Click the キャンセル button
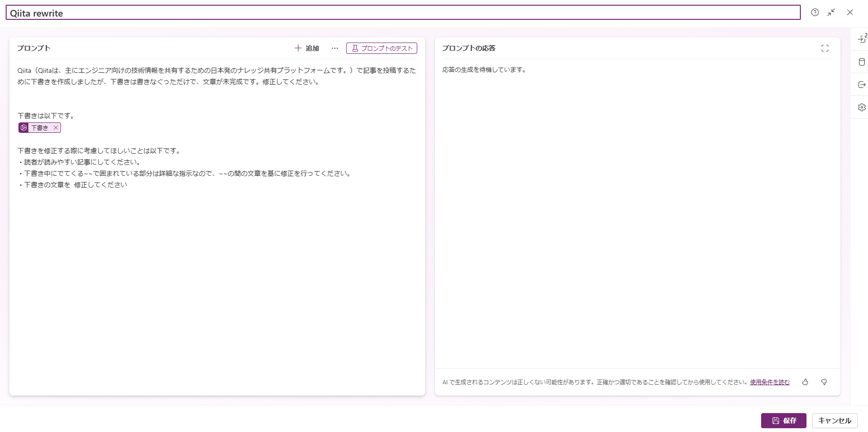868x432 pixels. click(834, 421)
